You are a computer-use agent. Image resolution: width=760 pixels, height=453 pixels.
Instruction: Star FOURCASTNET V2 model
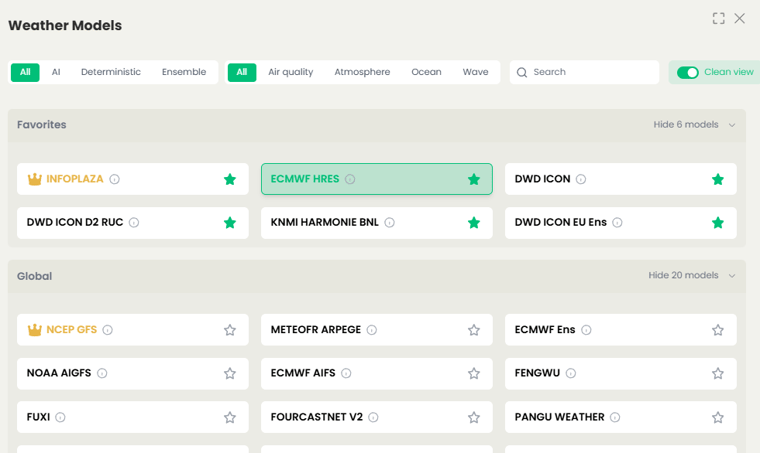[474, 417]
